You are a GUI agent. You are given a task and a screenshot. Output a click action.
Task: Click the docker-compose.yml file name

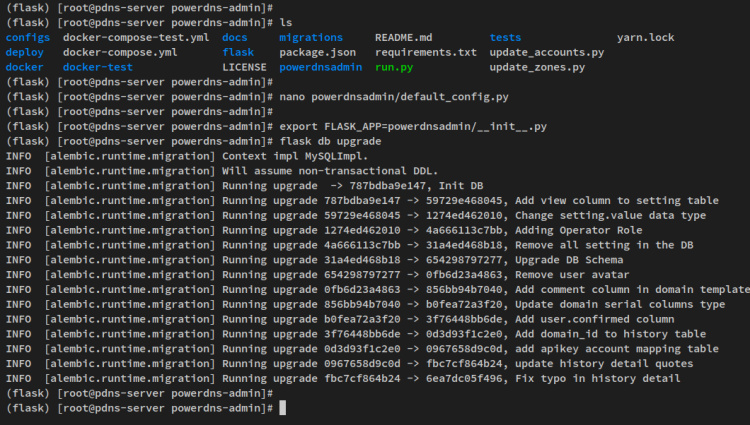(x=120, y=52)
